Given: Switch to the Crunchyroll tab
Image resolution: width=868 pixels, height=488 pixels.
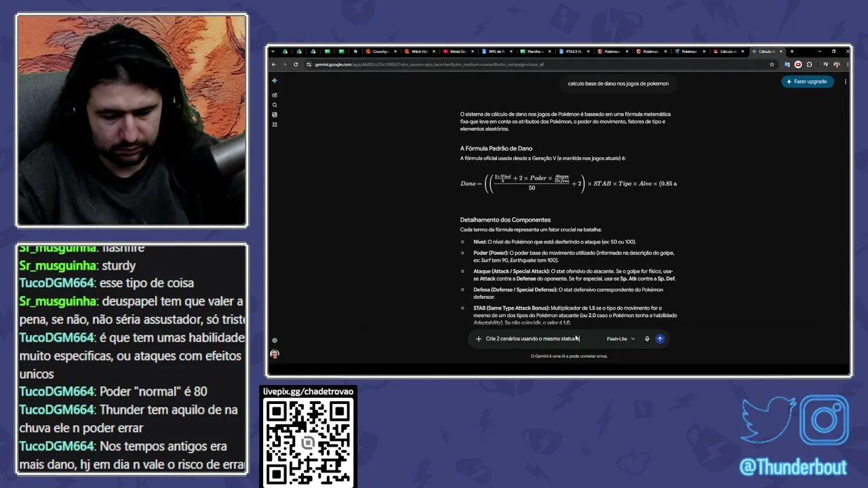Looking at the screenshot, I should 382,52.
